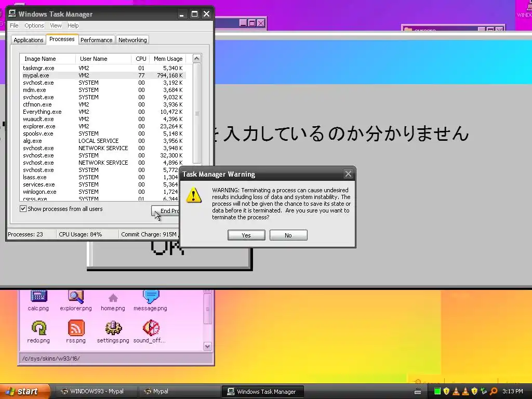Select rss.png file icon
Image resolution: width=532 pixels, height=399 pixels.
[76, 332]
